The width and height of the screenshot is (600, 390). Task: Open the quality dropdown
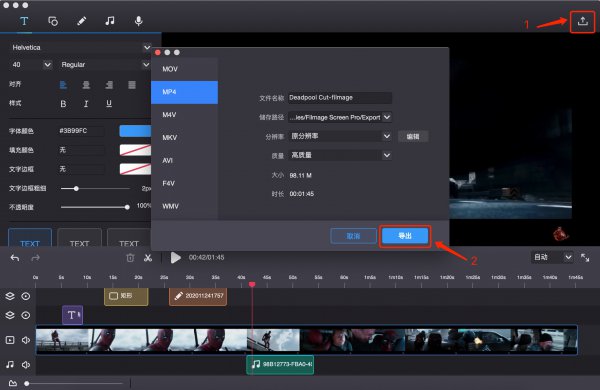pyautogui.click(x=340, y=155)
